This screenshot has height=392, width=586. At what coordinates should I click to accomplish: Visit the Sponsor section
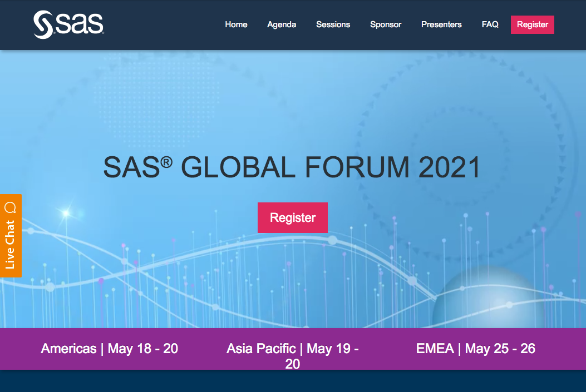pos(386,24)
